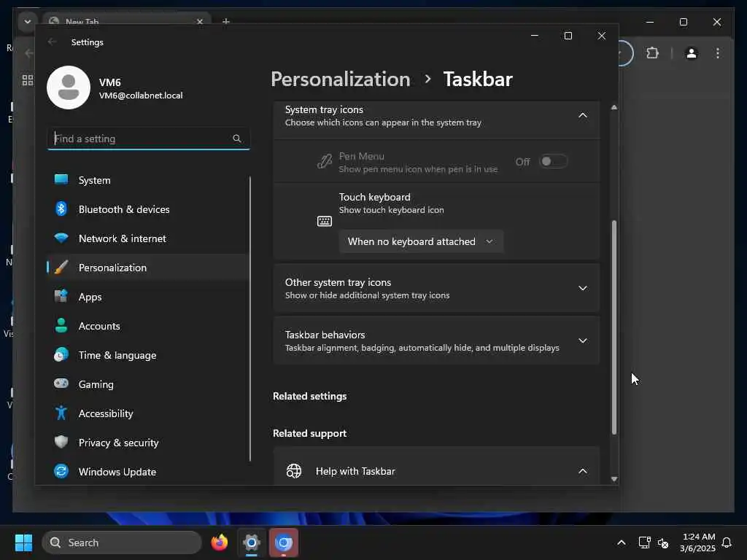This screenshot has height=560, width=747.
Task: Open Accounts settings category
Action: pyautogui.click(x=147, y=326)
